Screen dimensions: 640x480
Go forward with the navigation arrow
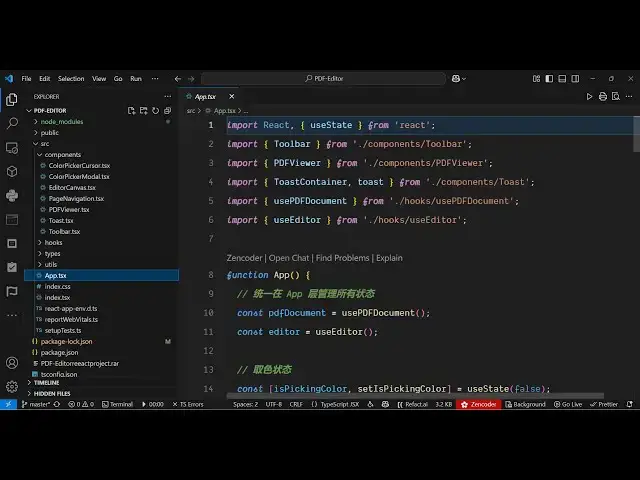click(191, 79)
